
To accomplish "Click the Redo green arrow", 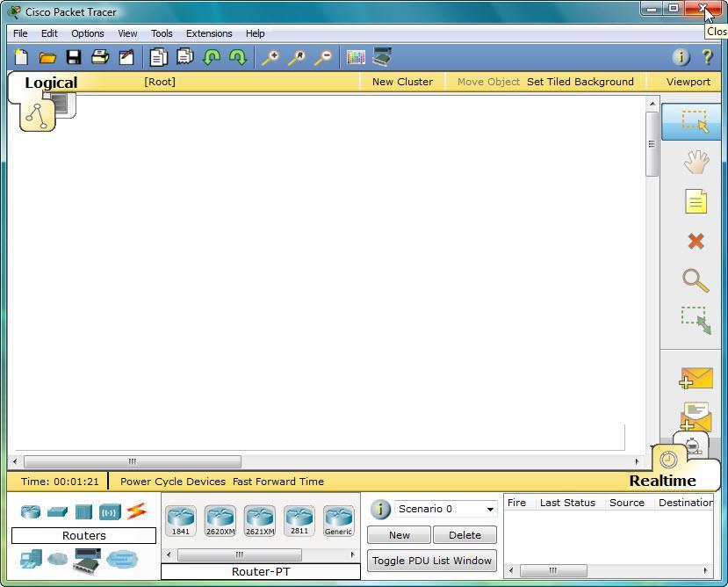I will coord(238,58).
